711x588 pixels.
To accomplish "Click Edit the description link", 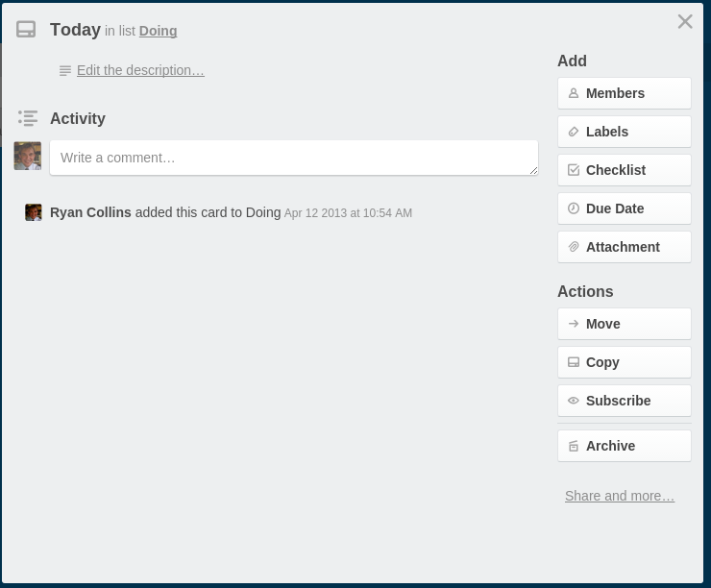I will click(x=140, y=70).
